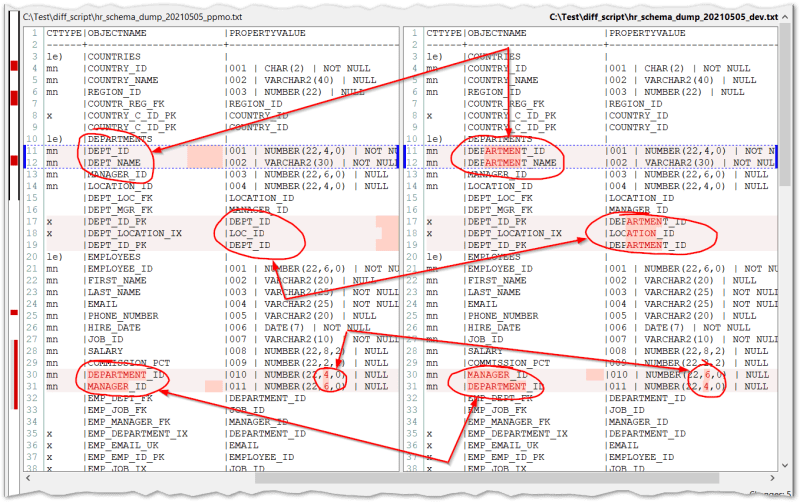Click the horizontal scrollbar left arrow
The height and width of the screenshot is (503, 800).
tap(28, 478)
